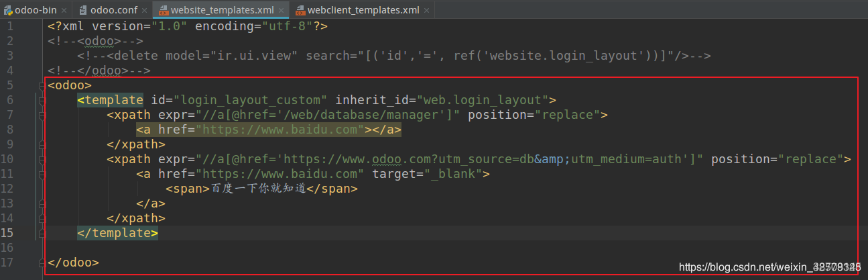Screen dimensions: 868x280
Task: Click line number 8 in the gutter
Action: click(x=9, y=130)
